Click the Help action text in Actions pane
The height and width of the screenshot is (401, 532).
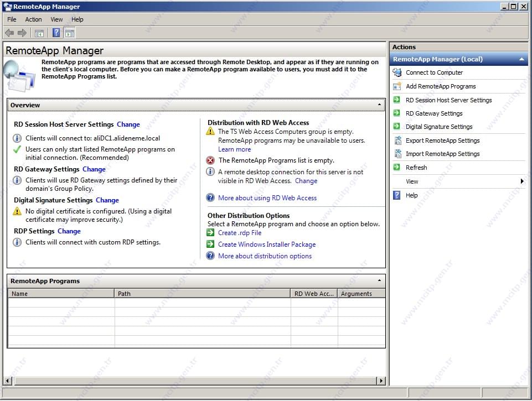(411, 195)
